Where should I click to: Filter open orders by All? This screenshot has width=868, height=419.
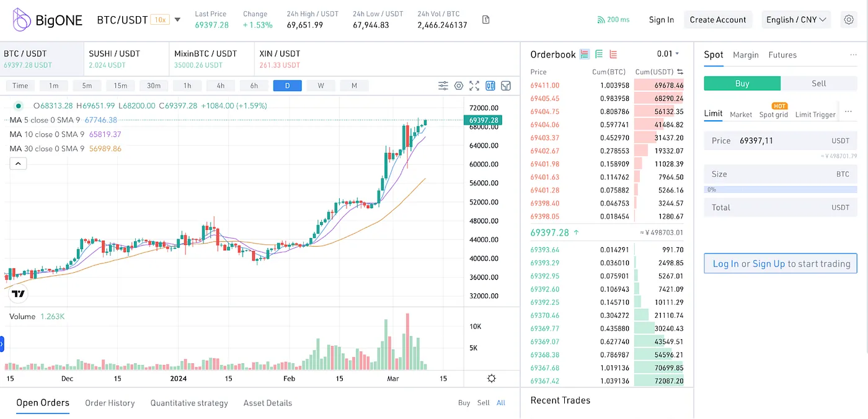[501, 403]
